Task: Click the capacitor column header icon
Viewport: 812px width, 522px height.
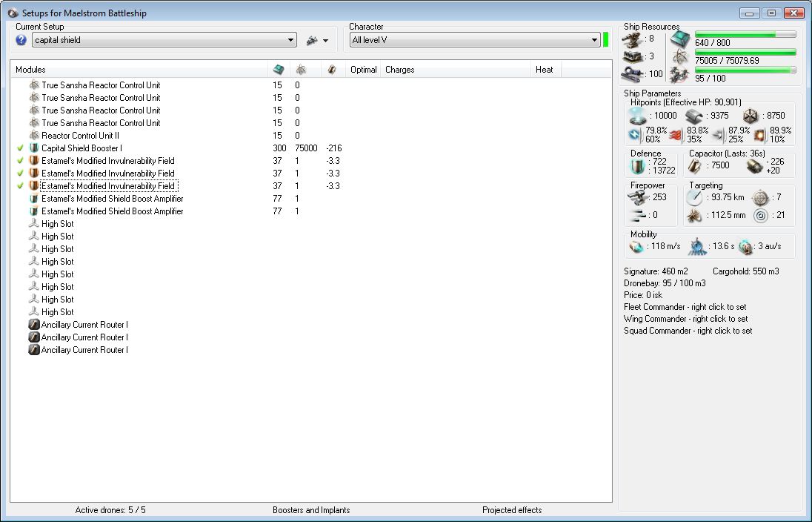Action: click(x=332, y=70)
